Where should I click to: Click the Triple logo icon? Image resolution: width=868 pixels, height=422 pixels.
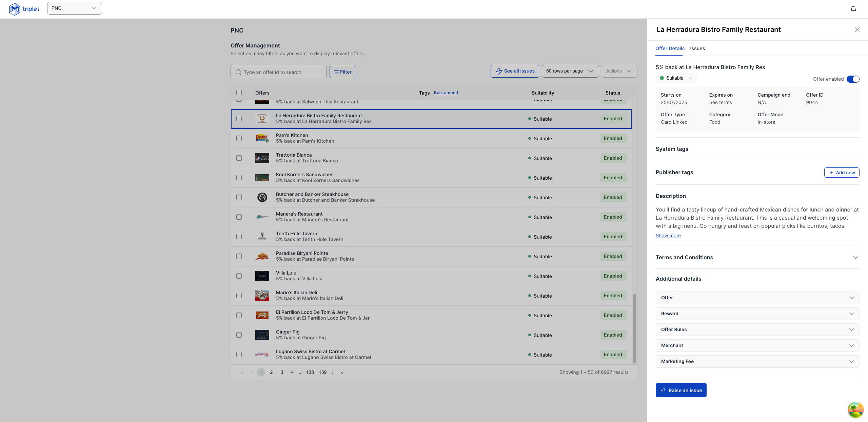point(15,9)
